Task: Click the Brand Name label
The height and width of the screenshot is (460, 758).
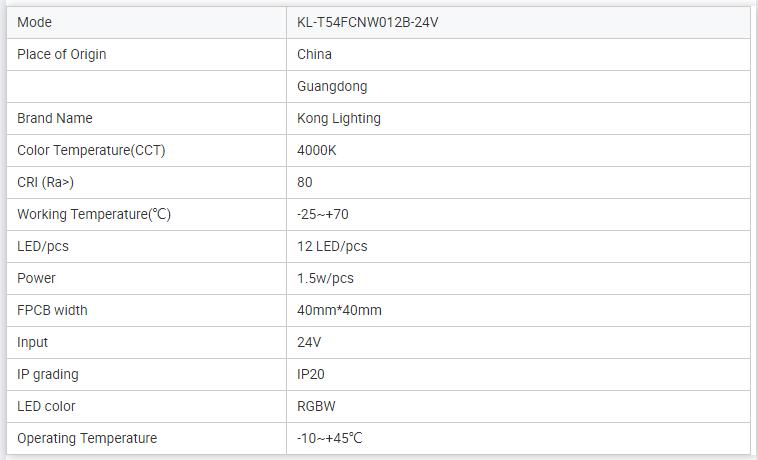Action: [54, 118]
